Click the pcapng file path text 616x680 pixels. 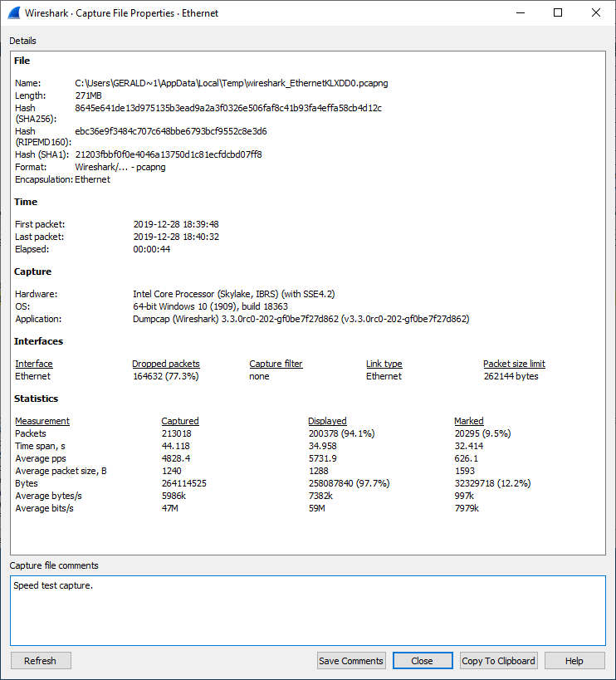point(232,83)
